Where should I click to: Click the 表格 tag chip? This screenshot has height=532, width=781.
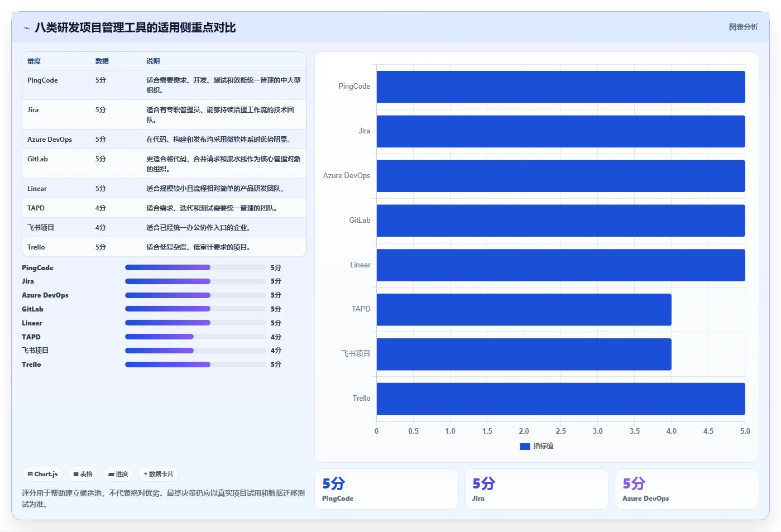point(83,474)
